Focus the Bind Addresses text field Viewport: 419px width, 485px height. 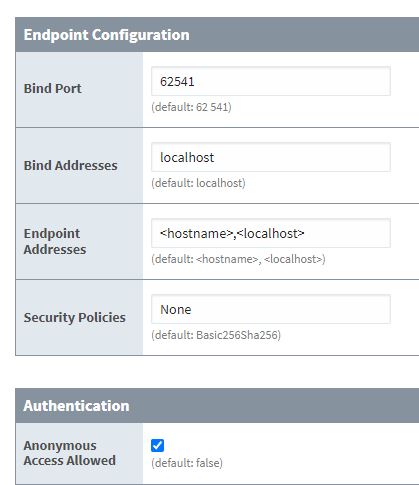271,157
